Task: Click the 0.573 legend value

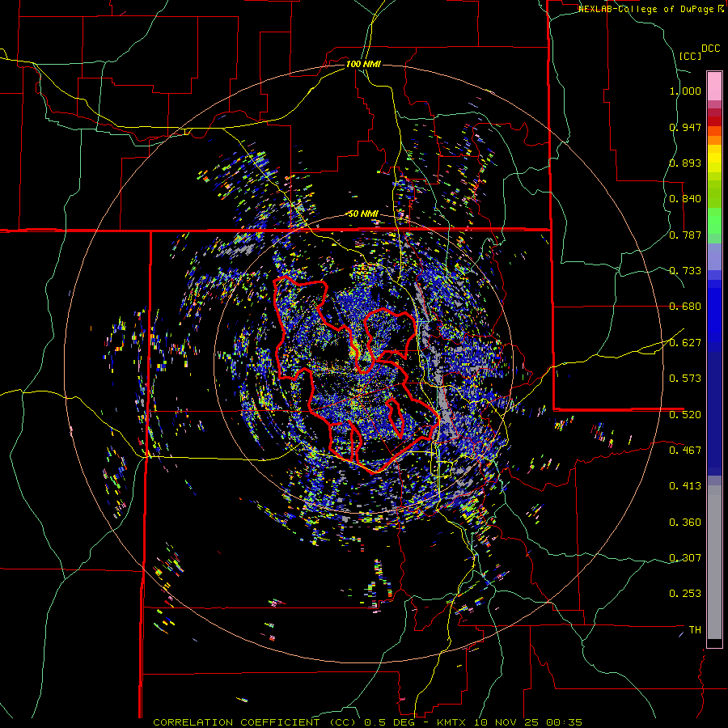Action: [x=685, y=379]
